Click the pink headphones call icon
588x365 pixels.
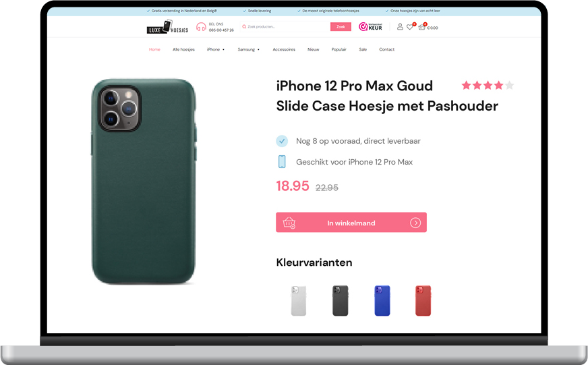(x=201, y=26)
